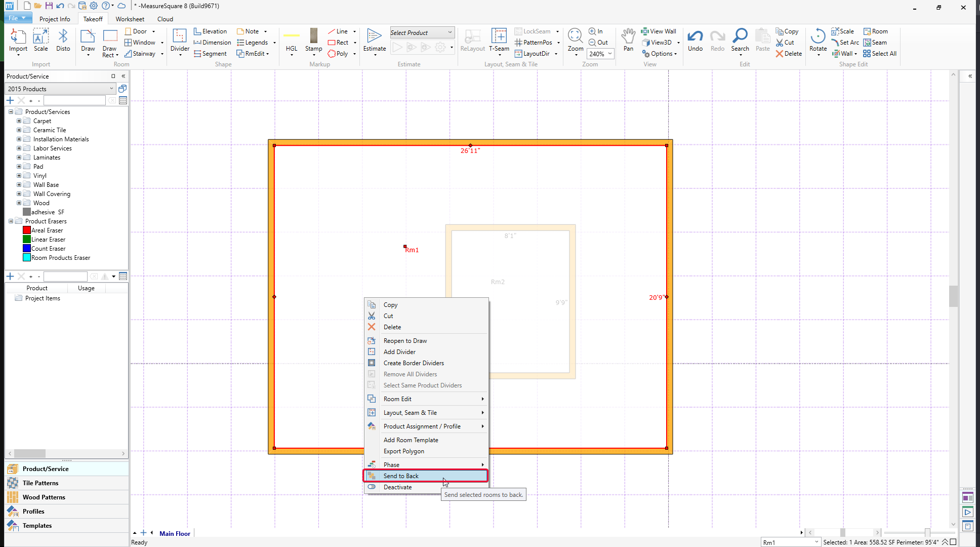Toggle the View Wall option
This screenshot has width=980, height=547.
[659, 31]
